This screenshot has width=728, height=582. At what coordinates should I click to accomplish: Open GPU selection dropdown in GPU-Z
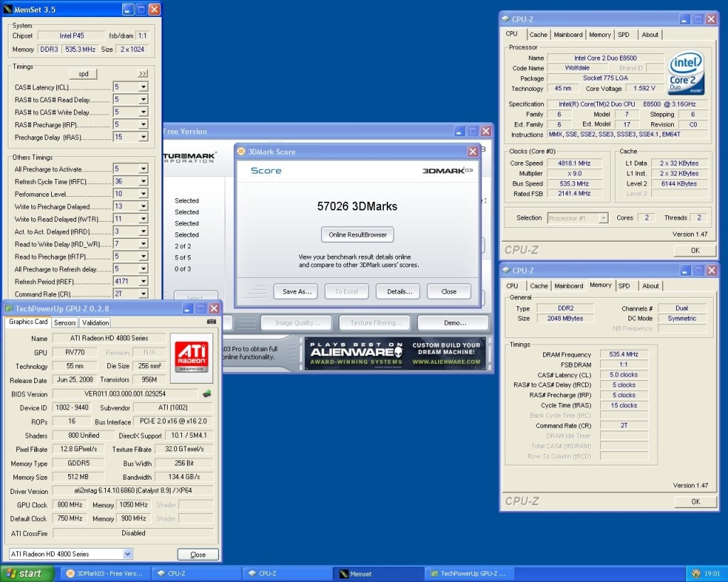tap(128, 554)
